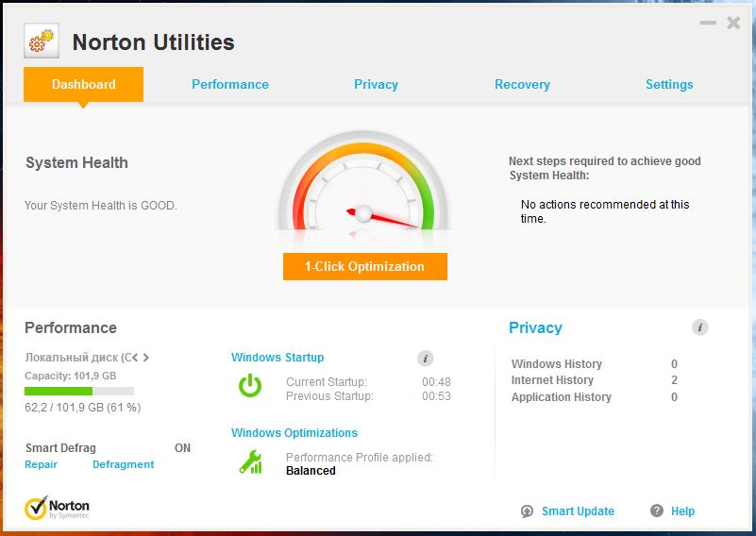Click the 'Capacity: 101,9 GB' text
756x536 pixels.
(x=71, y=376)
